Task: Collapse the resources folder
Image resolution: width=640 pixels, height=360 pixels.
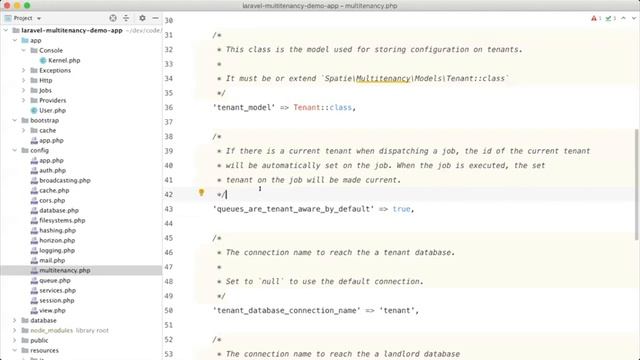Action: [x=15, y=350]
